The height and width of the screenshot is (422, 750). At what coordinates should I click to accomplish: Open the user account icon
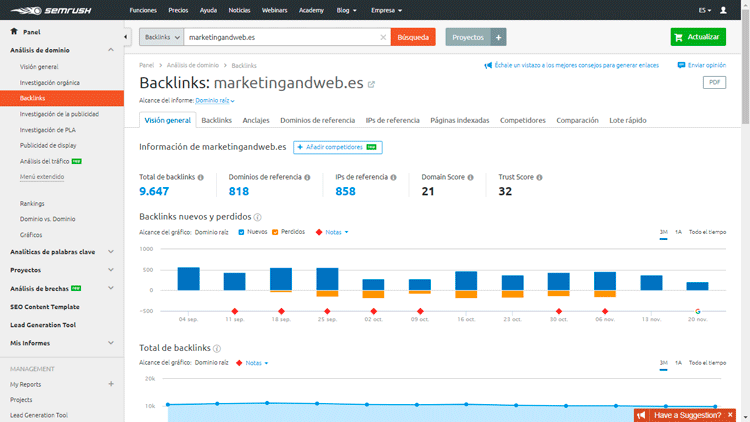point(723,10)
